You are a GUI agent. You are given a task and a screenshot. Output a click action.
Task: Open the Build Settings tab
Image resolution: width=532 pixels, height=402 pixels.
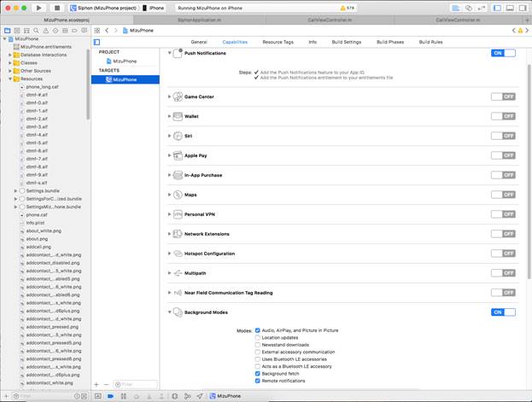(347, 42)
